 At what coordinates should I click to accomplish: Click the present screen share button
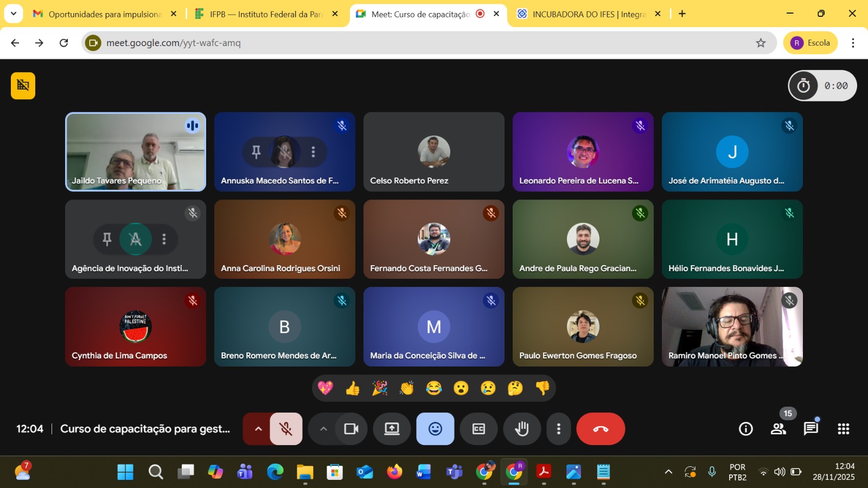coord(392,429)
